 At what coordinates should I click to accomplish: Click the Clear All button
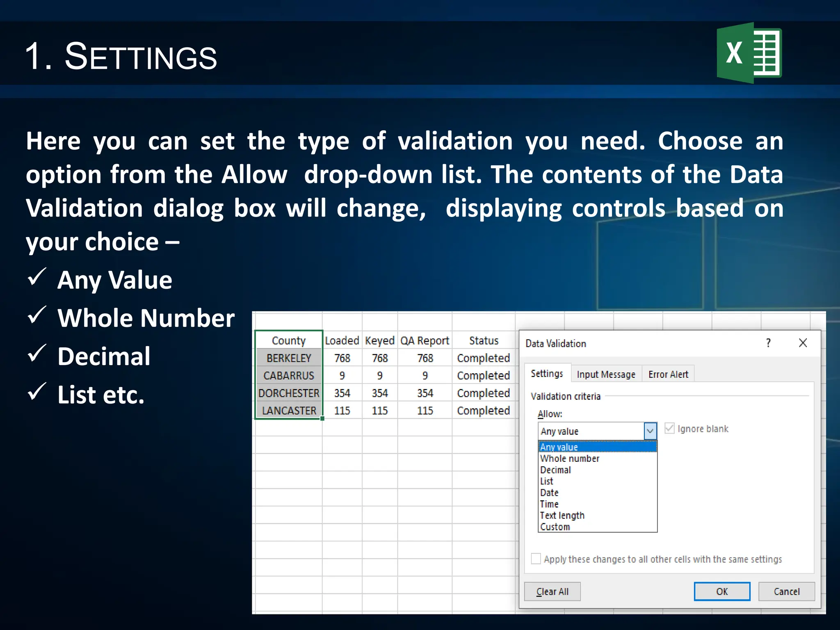[552, 591]
